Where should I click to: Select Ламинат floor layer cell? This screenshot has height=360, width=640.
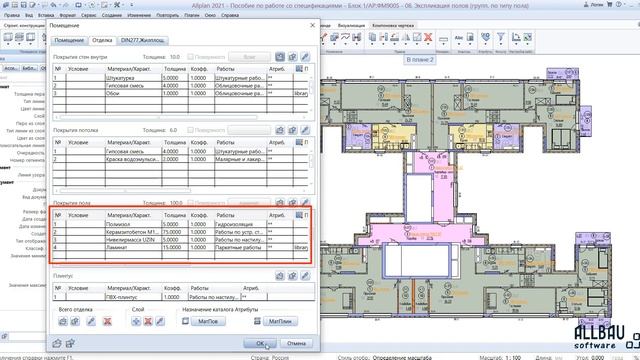click(133, 247)
